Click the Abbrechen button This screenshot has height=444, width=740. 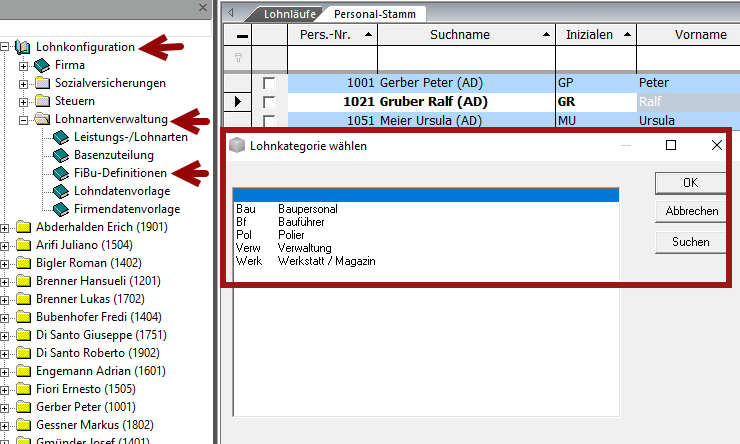coord(691,211)
